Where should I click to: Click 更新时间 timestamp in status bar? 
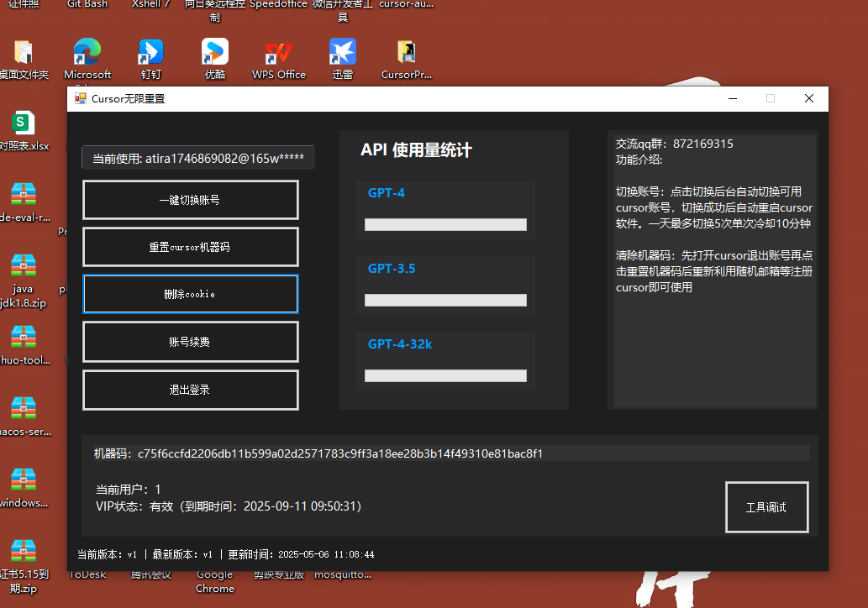pyautogui.click(x=301, y=554)
